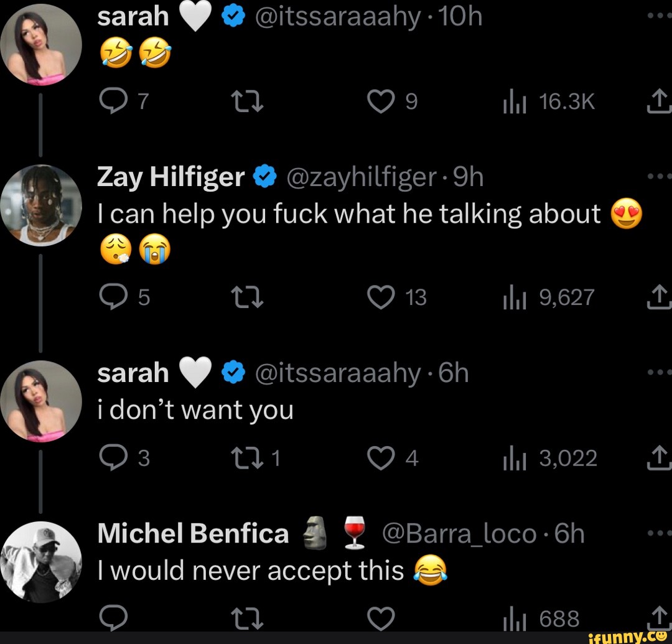View Zay Hilfiger's profile avatar
The width and height of the screenshot is (672, 644).
tap(41, 206)
